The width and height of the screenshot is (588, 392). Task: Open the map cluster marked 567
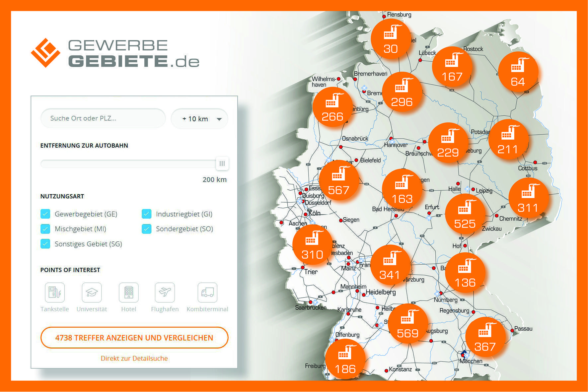pyautogui.click(x=339, y=180)
